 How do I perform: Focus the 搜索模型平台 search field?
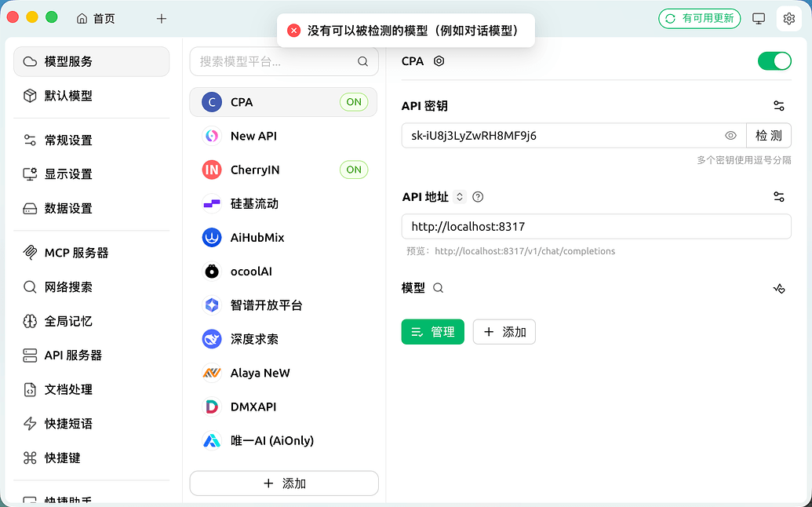pos(284,62)
